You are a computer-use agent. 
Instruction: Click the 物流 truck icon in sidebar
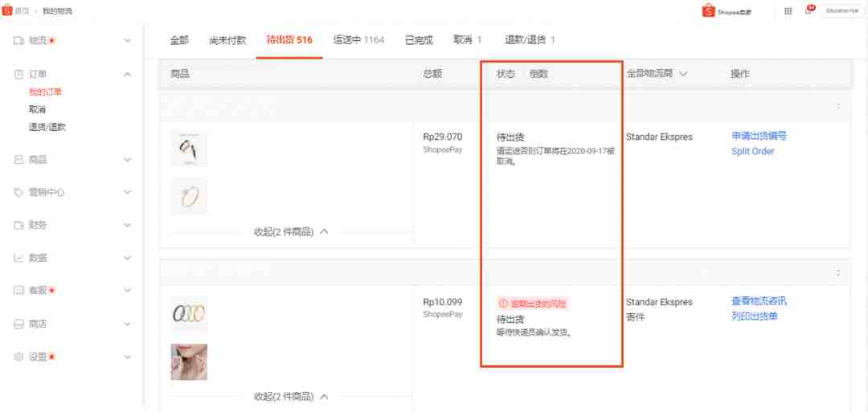18,40
